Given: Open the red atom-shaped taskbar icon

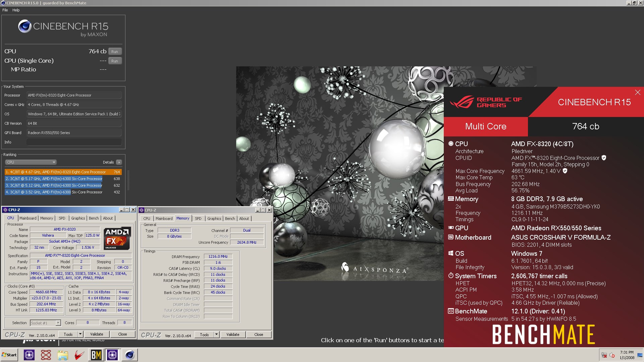Looking at the screenshot, I should pos(46,355).
